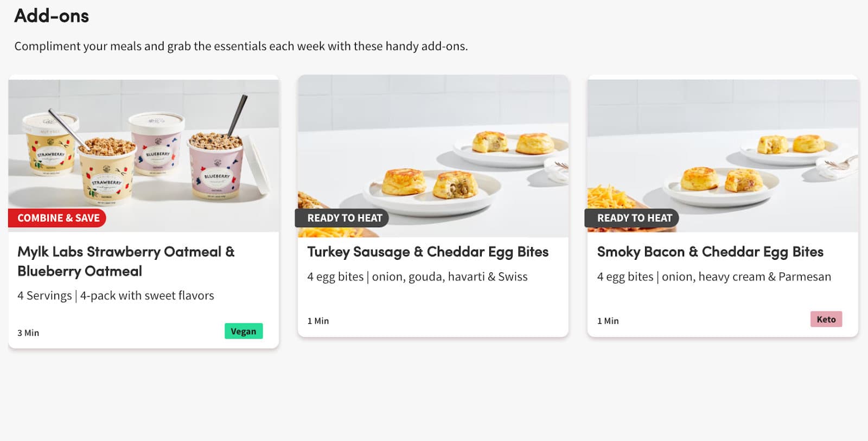868x441 pixels.
Task: Click 1 Min label on Turkey Sausage card
Action: click(x=318, y=321)
